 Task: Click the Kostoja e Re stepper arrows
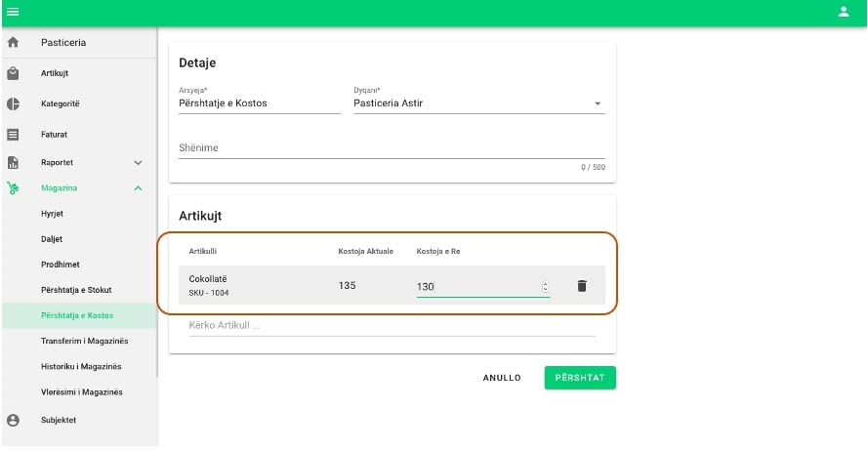click(545, 286)
